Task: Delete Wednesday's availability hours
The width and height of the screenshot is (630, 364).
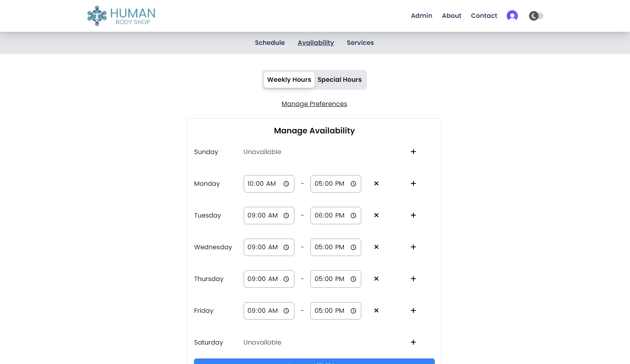Action: tap(376, 247)
